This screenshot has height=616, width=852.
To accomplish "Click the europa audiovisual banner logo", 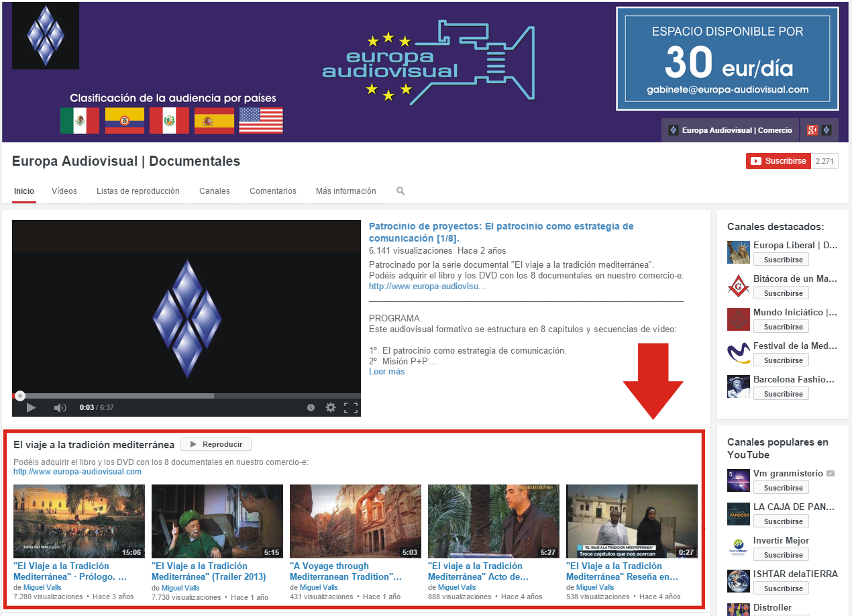I will [x=428, y=62].
